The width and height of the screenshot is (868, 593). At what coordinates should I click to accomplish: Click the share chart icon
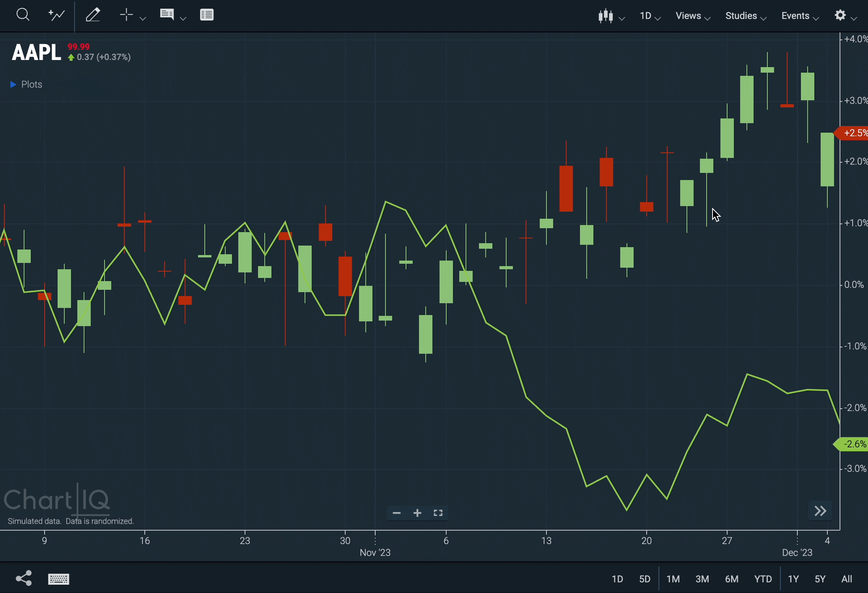click(x=24, y=578)
